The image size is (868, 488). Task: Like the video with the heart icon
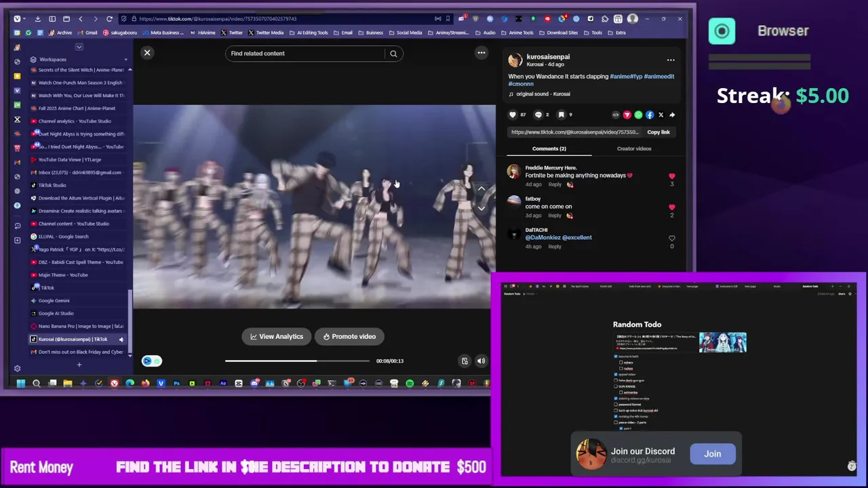tap(513, 115)
